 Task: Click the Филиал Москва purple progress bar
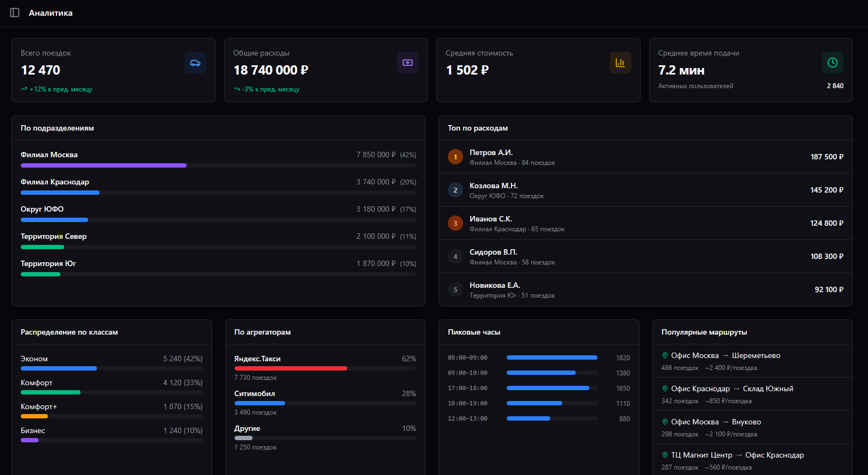coord(103,165)
